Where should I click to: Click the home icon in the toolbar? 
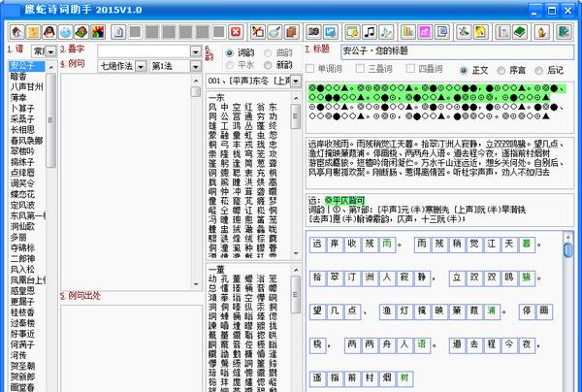point(16,31)
